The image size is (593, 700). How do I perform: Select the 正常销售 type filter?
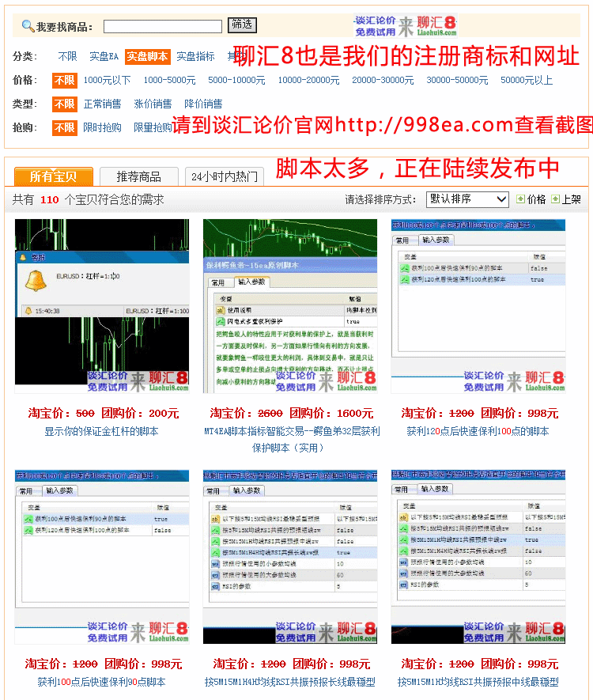click(103, 104)
